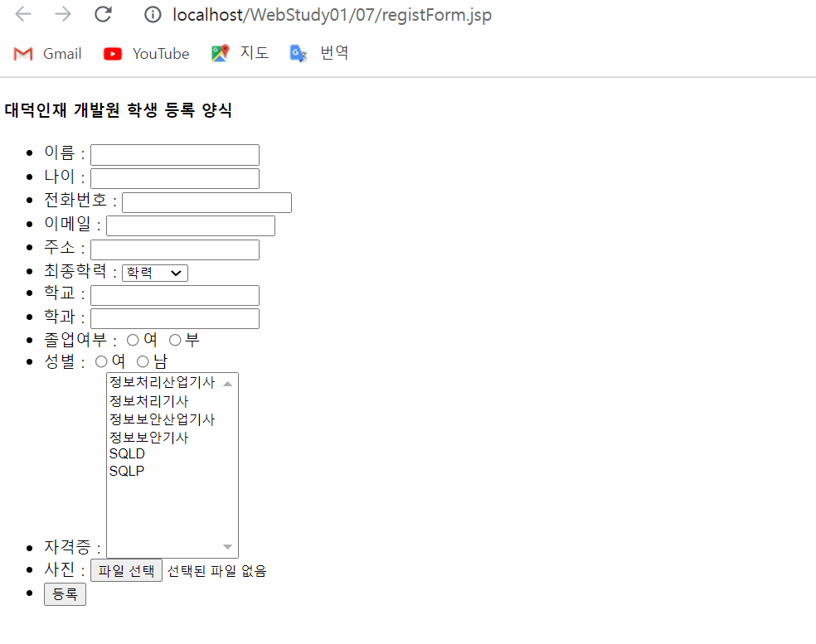Click the 나이 text input field
The height and width of the screenshot is (644, 816).
pyautogui.click(x=175, y=178)
